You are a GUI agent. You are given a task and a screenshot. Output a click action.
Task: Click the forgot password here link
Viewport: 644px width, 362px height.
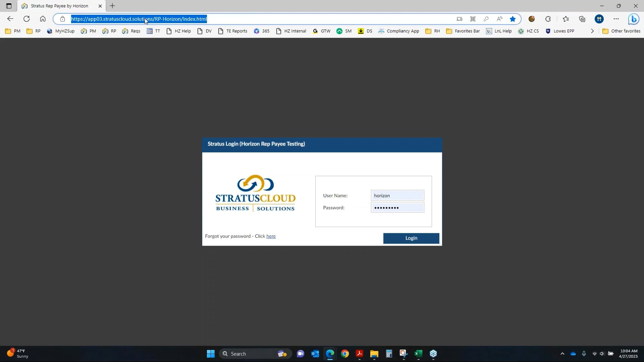point(271,236)
